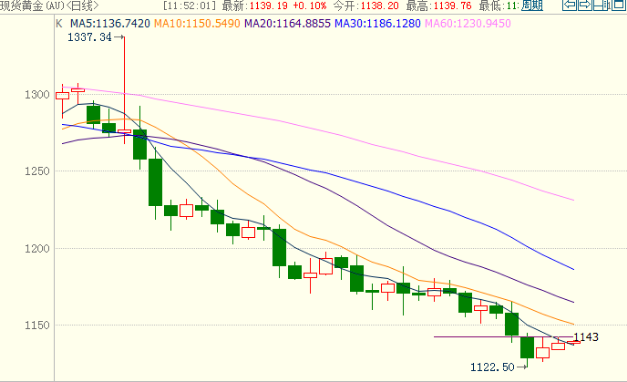The width and height of the screenshot is (627, 382).
Task: Click the 现货黄金(AU) 日线 chart title
Action: tap(49, 6)
